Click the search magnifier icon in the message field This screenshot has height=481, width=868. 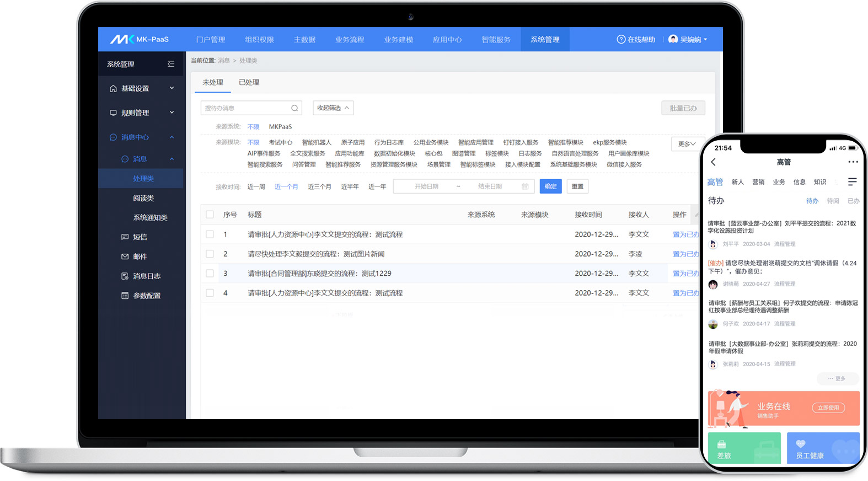[294, 108]
